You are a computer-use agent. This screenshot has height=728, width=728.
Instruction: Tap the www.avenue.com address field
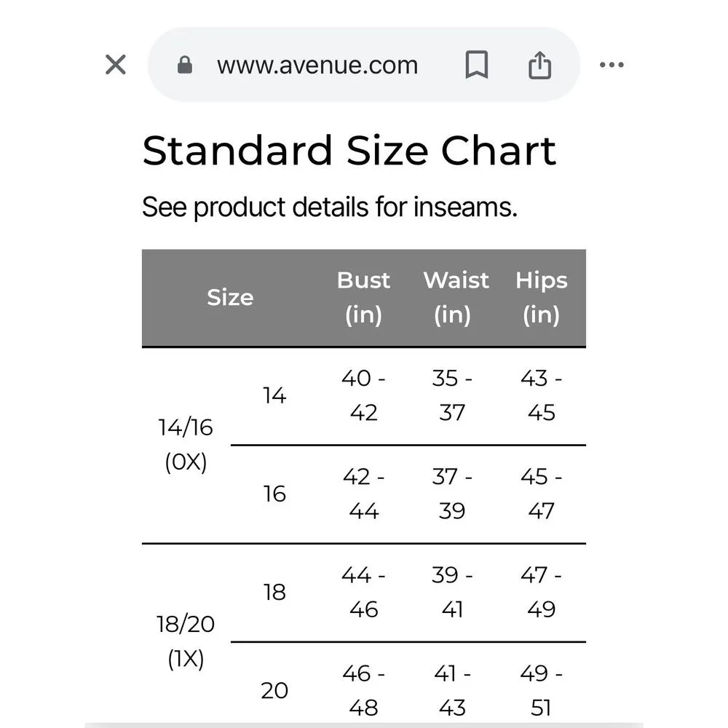point(317,66)
